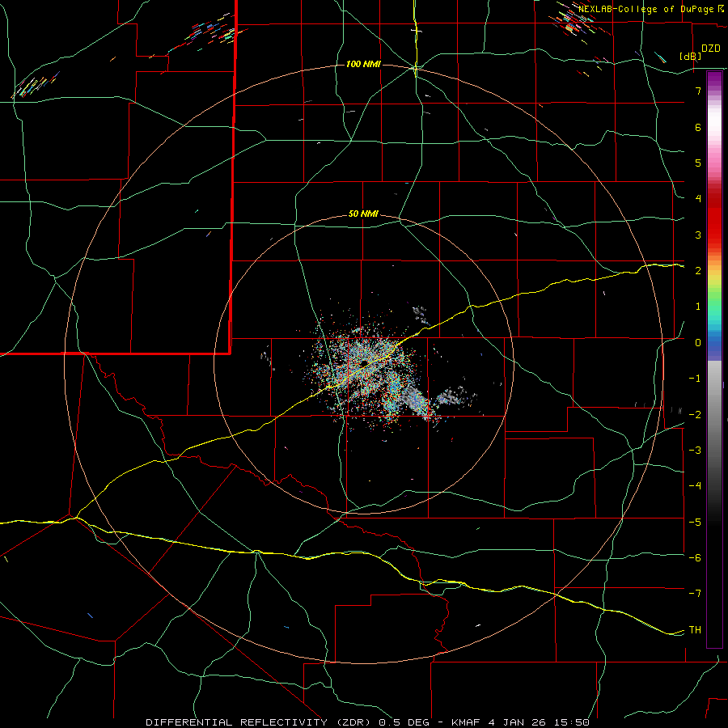Click the "0" scale label

tap(698, 343)
